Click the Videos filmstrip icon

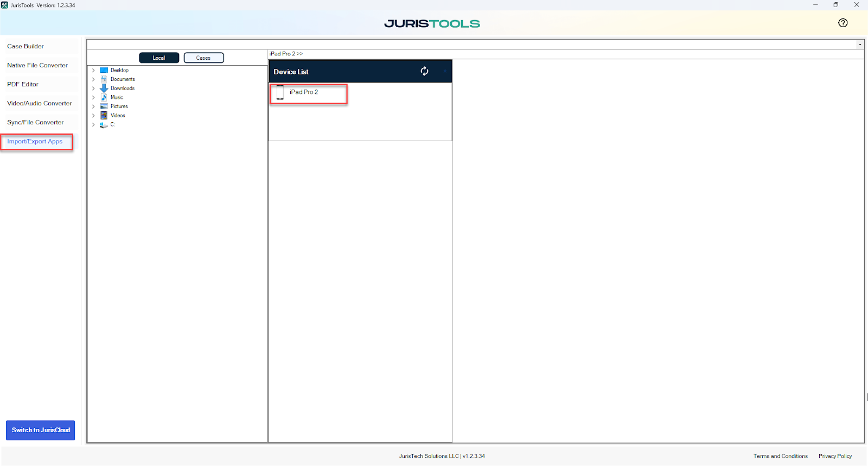[x=104, y=115]
